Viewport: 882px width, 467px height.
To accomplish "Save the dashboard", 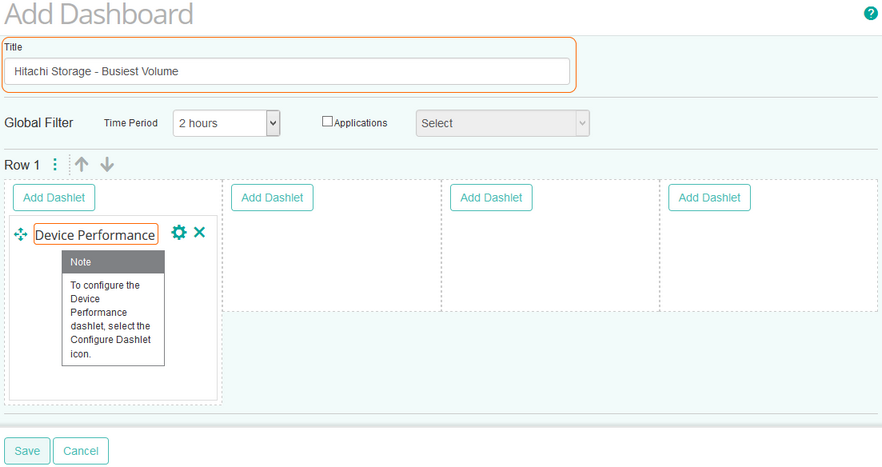I will tap(27, 451).
